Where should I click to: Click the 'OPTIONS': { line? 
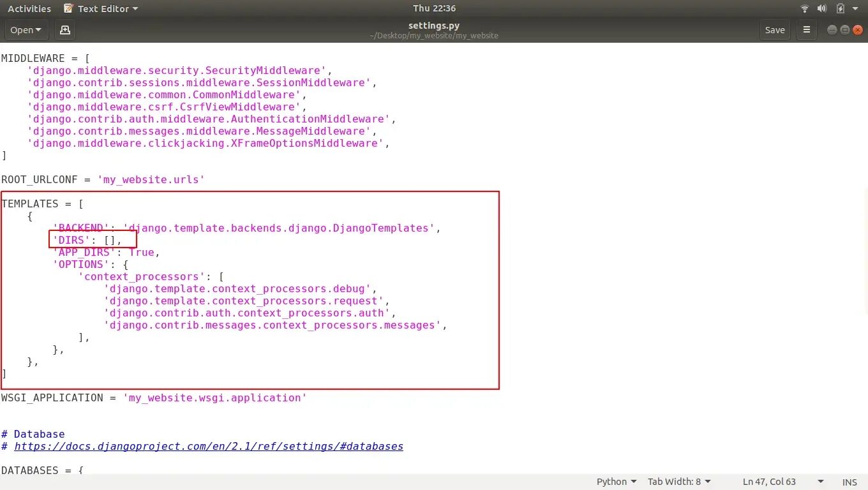[90, 264]
